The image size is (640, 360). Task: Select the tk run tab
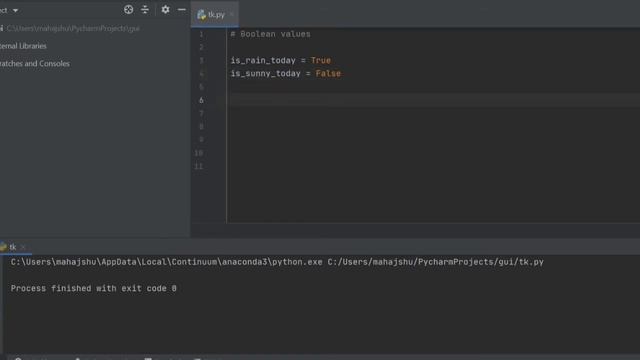click(12, 247)
